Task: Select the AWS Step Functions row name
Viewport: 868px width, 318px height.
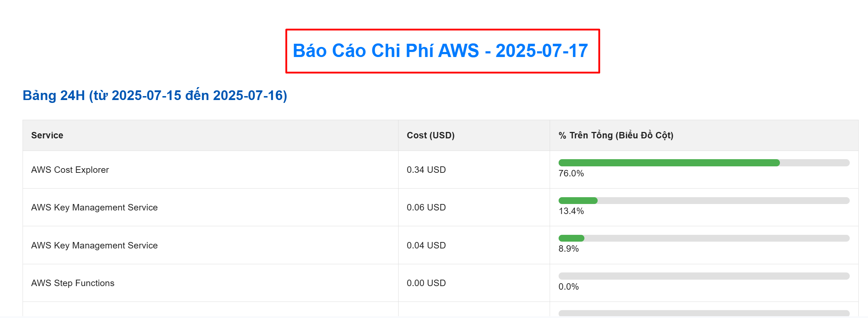Action: tap(73, 283)
